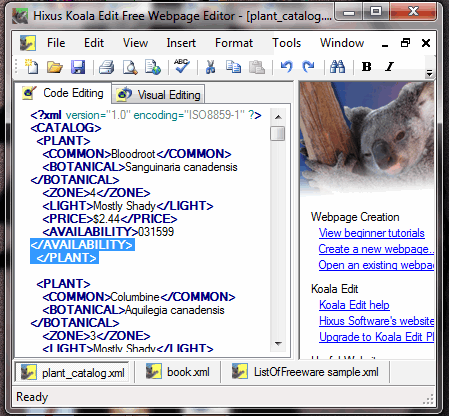Image resolution: width=449 pixels, height=416 pixels.
Task: Click the $2.44 price line
Action: click(x=110, y=219)
